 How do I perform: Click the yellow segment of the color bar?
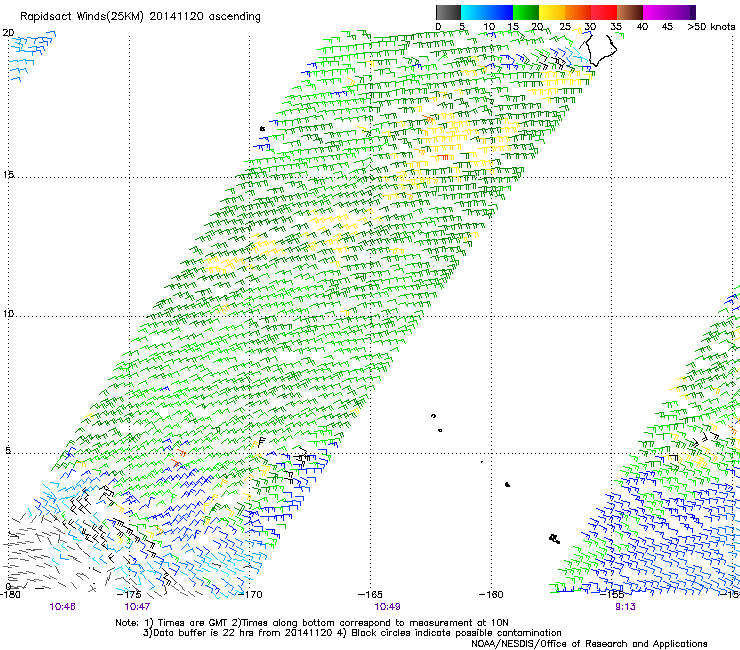[552, 12]
